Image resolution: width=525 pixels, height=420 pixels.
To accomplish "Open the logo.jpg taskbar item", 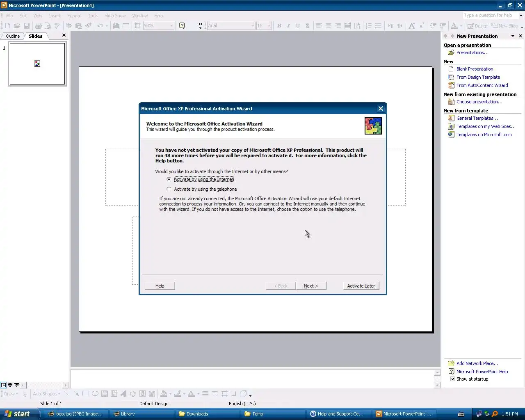I will click(x=77, y=414).
